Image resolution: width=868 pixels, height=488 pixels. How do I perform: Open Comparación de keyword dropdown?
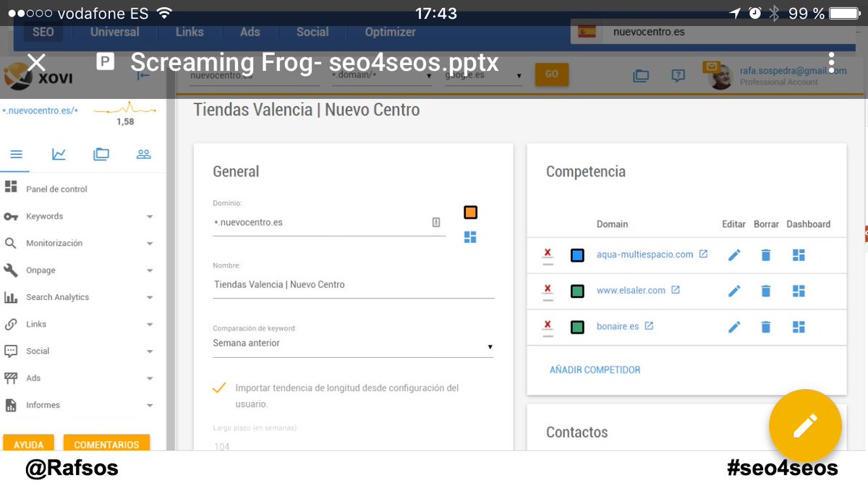pyautogui.click(x=353, y=344)
